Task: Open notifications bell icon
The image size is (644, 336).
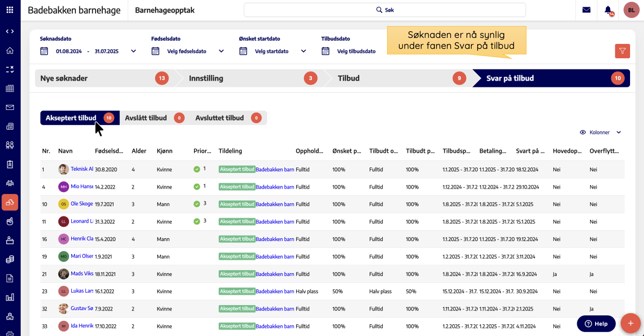Action: 608,10
